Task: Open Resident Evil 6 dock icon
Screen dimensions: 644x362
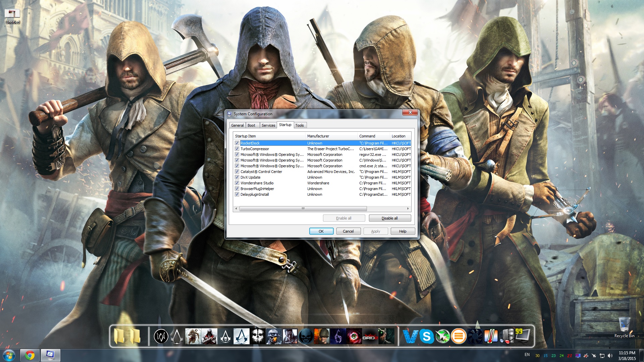Action: [x=338, y=336]
